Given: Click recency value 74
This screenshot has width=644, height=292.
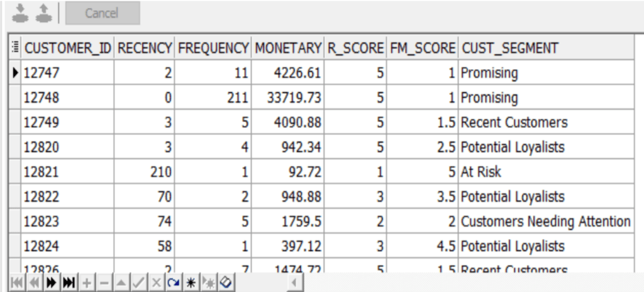Looking at the screenshot, I should click(144, 222).
